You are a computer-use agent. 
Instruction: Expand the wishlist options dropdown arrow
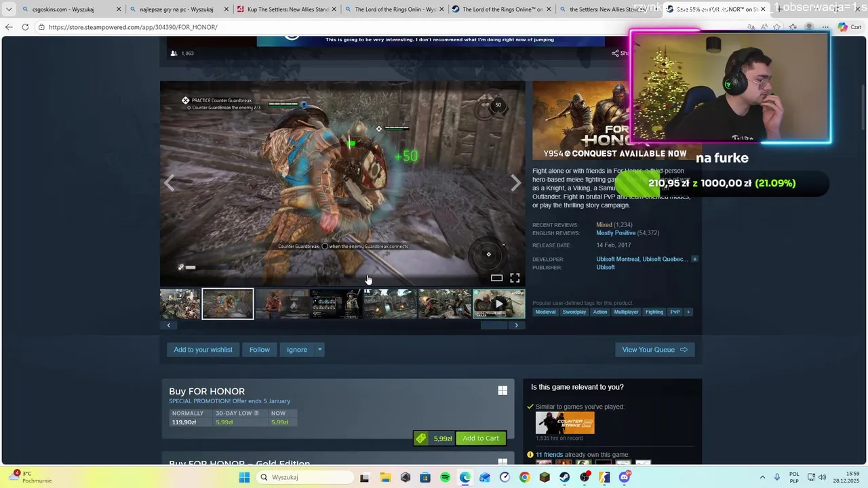(x=319, y=350)
